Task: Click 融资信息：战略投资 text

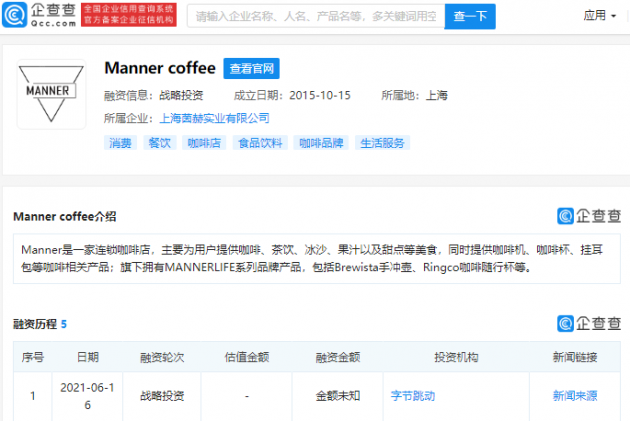Action: [153, 95]
